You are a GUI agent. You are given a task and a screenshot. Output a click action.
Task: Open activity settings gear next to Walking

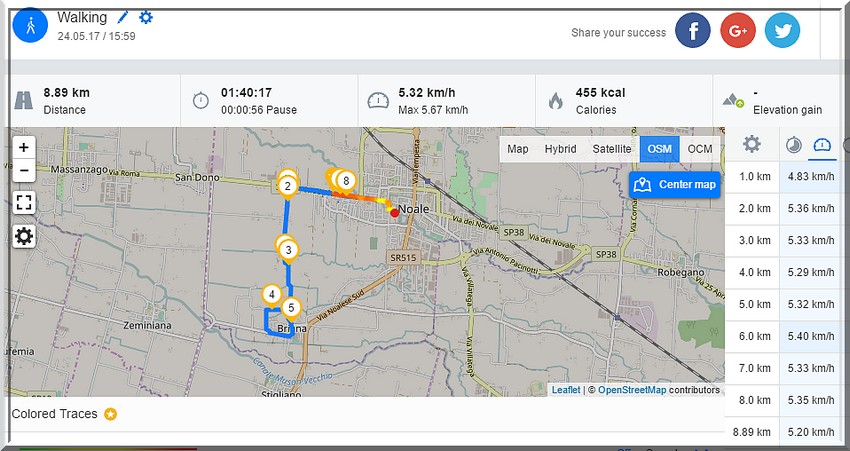point(146,17)
